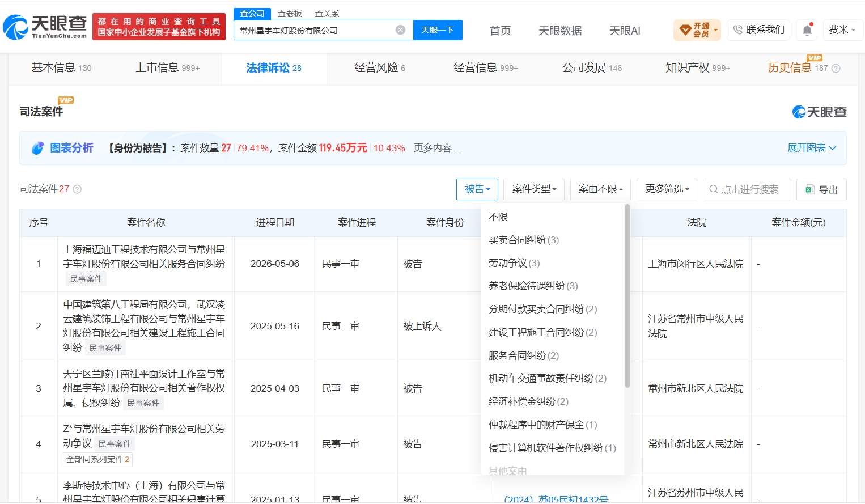Choose 经济补偿金纠纷 (2) option
Viewport: 865px width, 504px height.
click(x=528, y=401)
